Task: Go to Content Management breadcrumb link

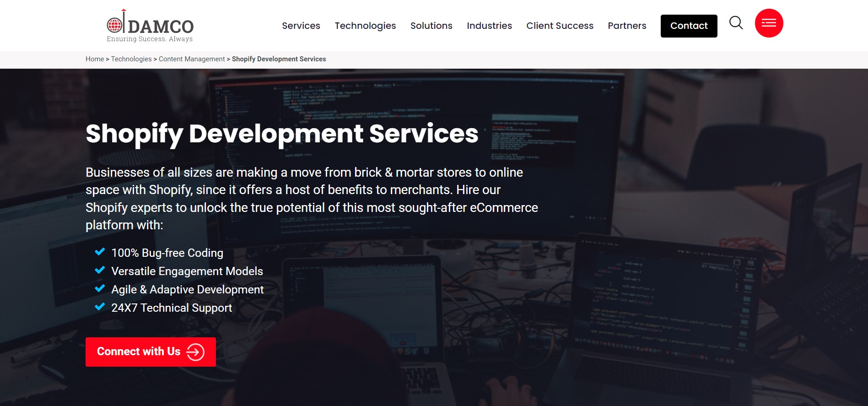Action: click(192, 59)
